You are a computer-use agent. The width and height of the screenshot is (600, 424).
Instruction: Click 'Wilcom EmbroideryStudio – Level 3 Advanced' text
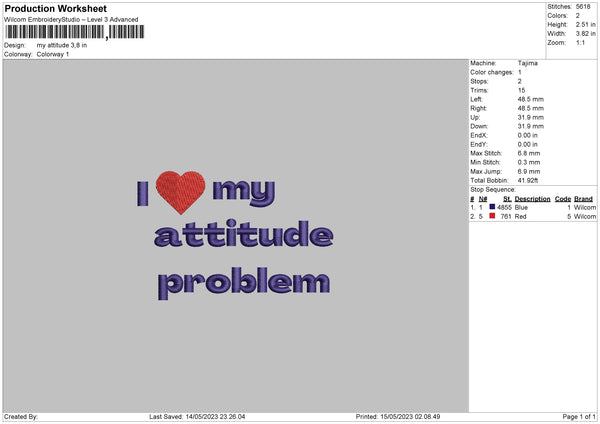(71, 20)
